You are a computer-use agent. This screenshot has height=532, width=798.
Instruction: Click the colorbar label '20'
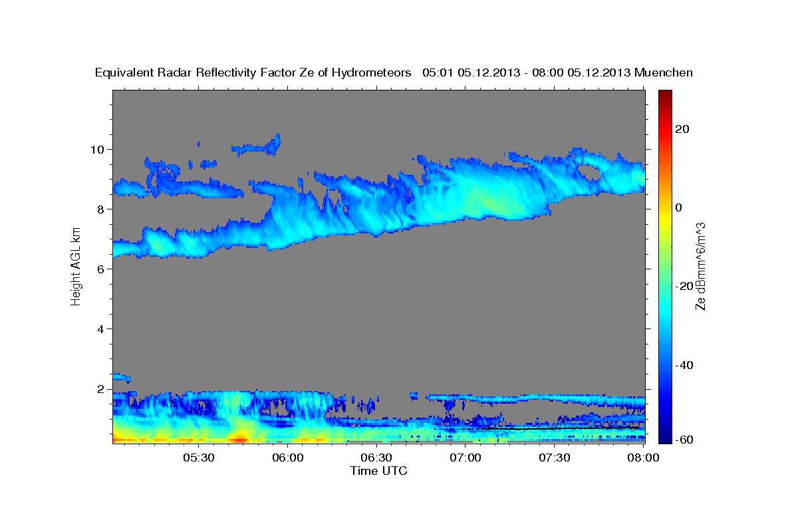point(683,129)
